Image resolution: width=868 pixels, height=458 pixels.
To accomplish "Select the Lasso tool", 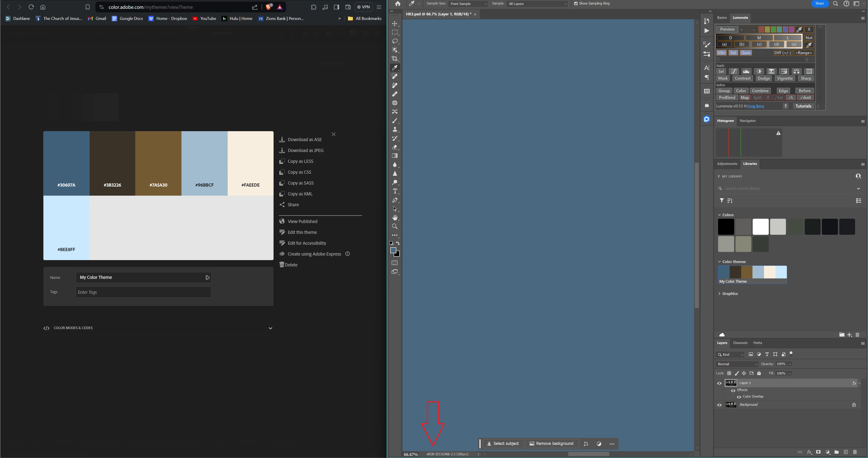I will pos(395,41).
